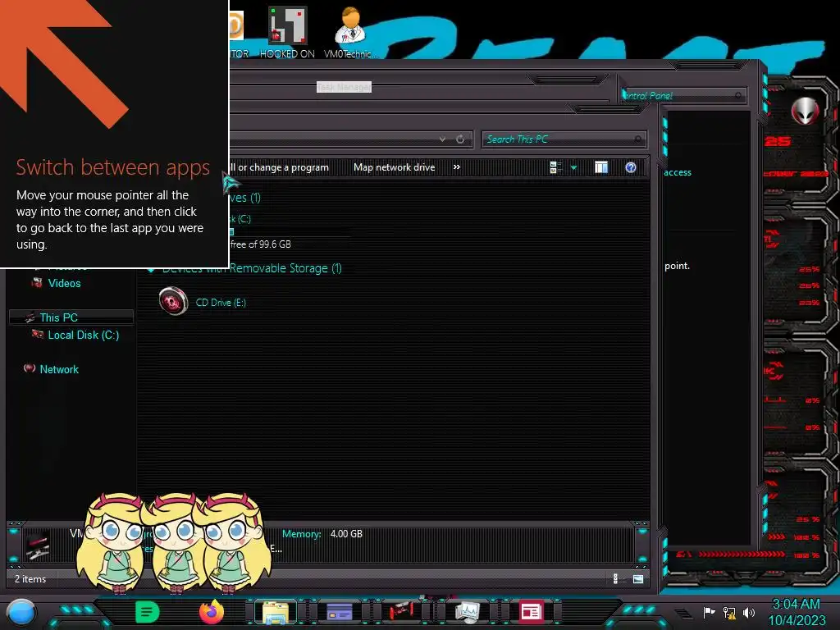
Task: Focus the Search This PC field
Action: point(564,139)
